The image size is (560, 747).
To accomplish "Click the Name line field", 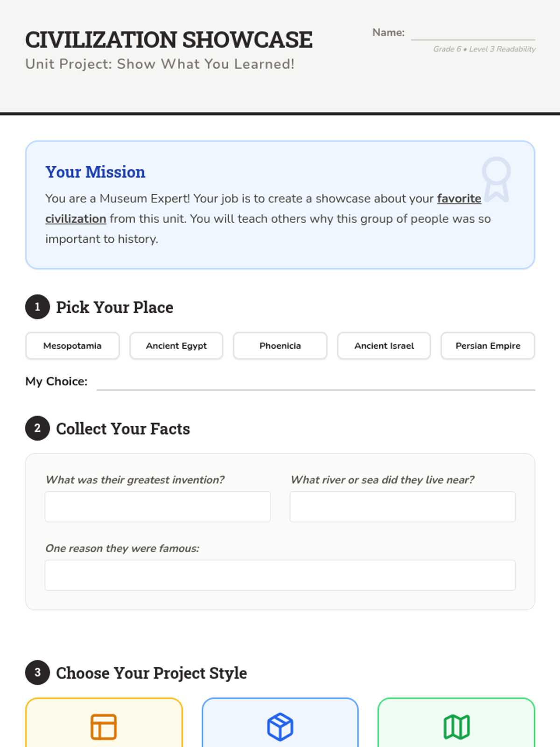I will coord(473,34).
